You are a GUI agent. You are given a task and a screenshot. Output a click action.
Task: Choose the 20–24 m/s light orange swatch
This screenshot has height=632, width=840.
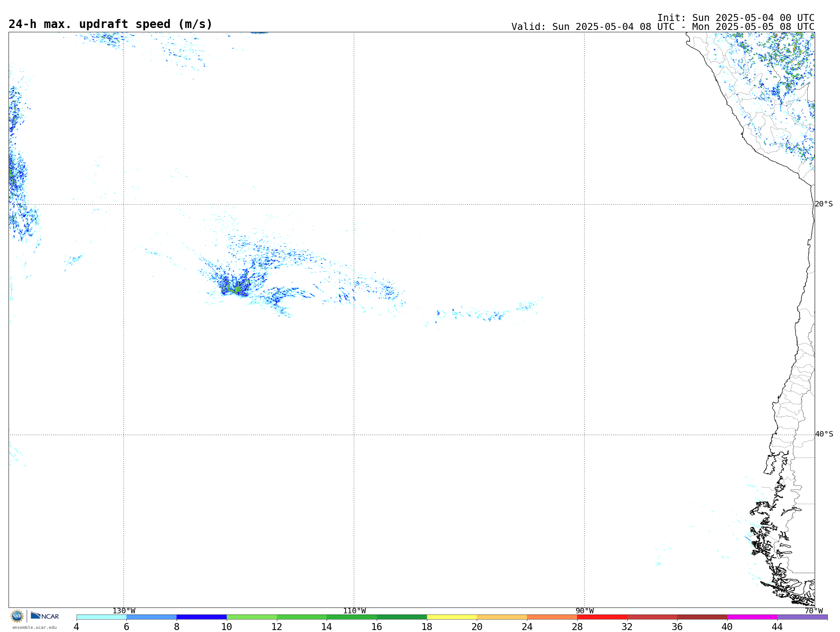502,617
